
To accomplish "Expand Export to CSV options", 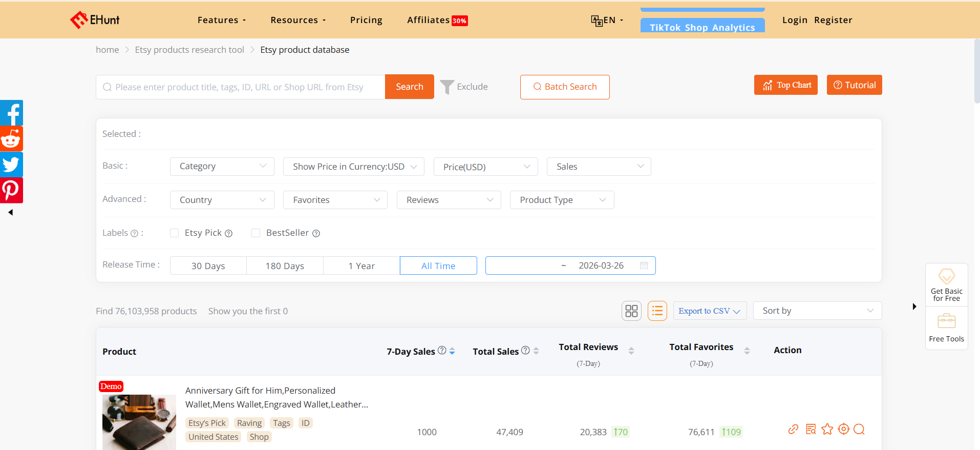I will coord(710,311).
